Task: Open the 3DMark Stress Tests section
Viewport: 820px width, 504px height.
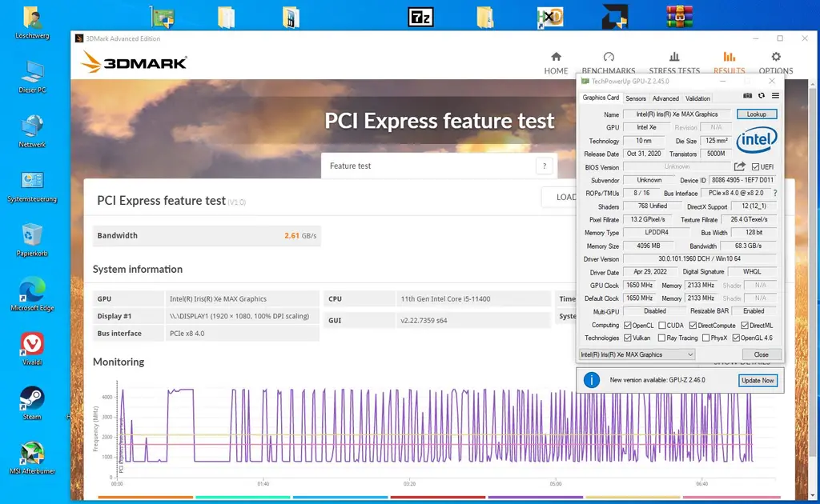Action: tap(674, 62)
